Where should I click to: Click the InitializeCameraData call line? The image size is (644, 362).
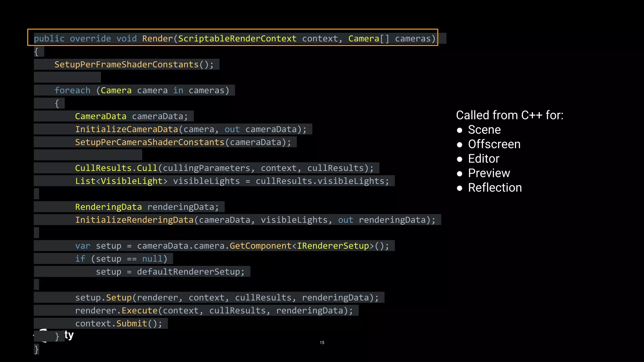click(x=191, y=129)
